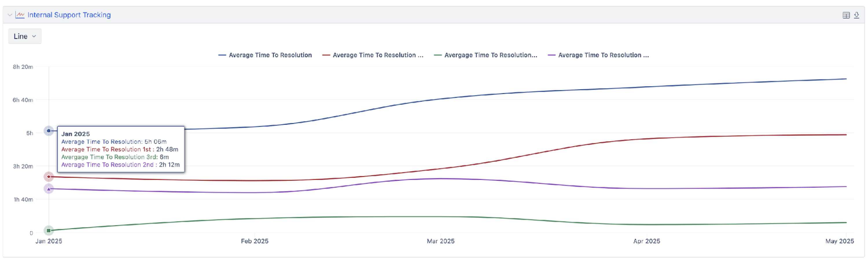Select the red diamond data point marker
The width and height of the screenshot is (868, 261).
coord(49,177)
